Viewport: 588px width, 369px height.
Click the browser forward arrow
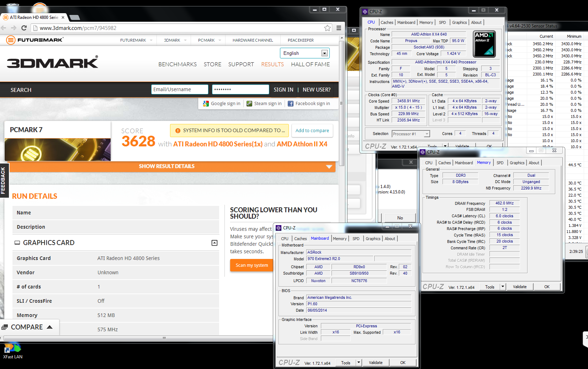14,28
